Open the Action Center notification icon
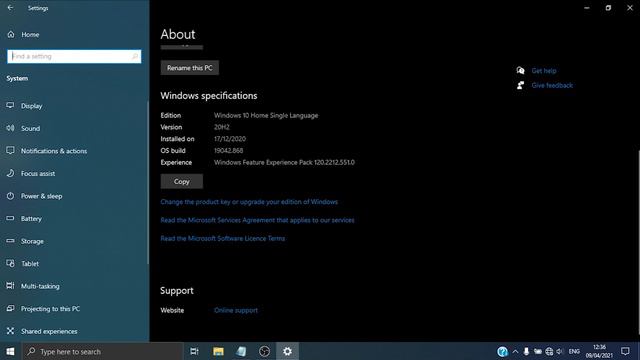 click(x=625, y=351)
